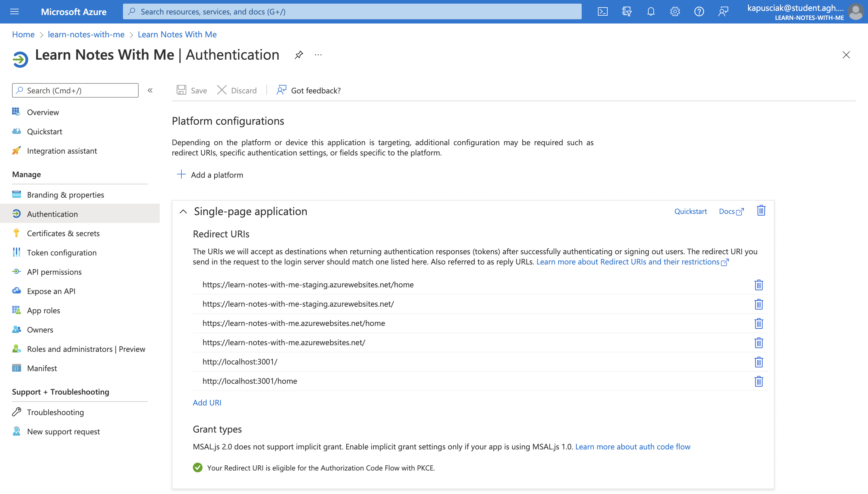The width and height of the screenshot is (868, 494).
Task: Pin the Authentication page
Action: (x=299, y=55)
